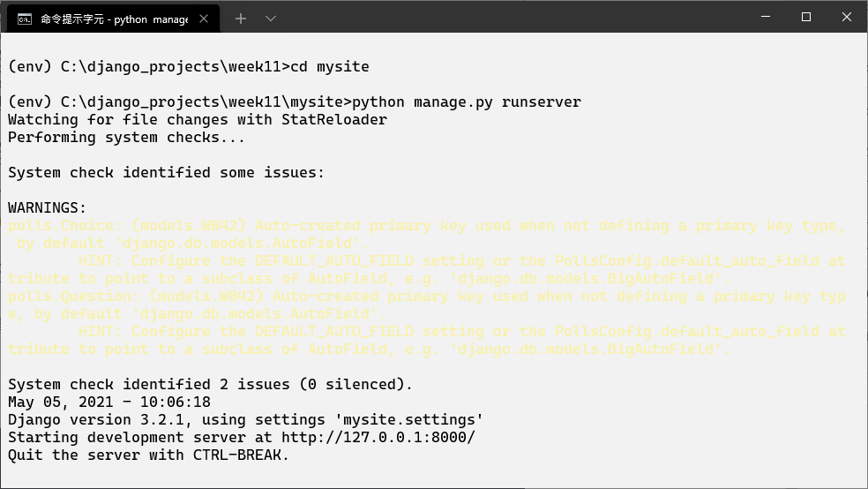The image size is (868, 489).
Task: Close the terminal window
Action: click(846, 18)
